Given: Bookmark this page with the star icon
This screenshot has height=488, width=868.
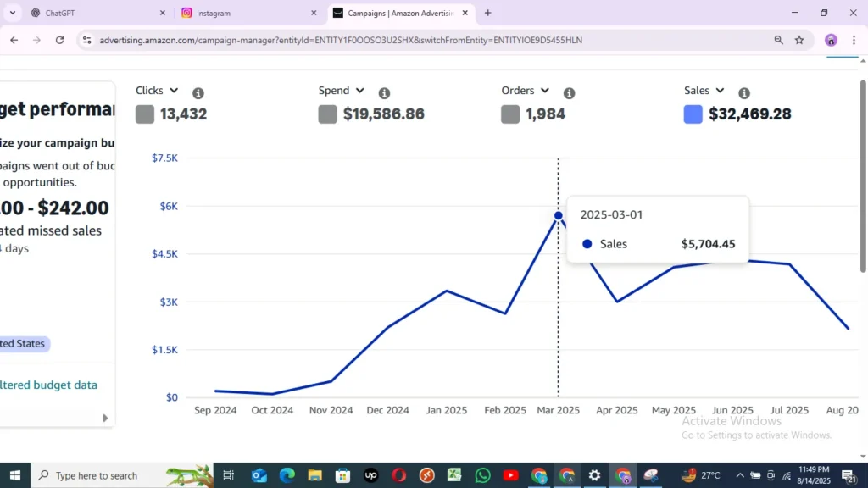Looking at the screenshot, I should pos(799,40).
